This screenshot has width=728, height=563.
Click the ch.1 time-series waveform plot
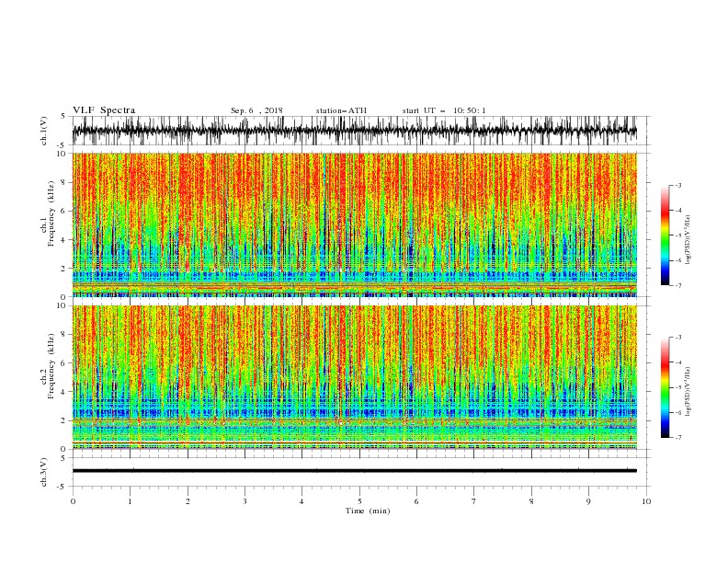point(355,131)
